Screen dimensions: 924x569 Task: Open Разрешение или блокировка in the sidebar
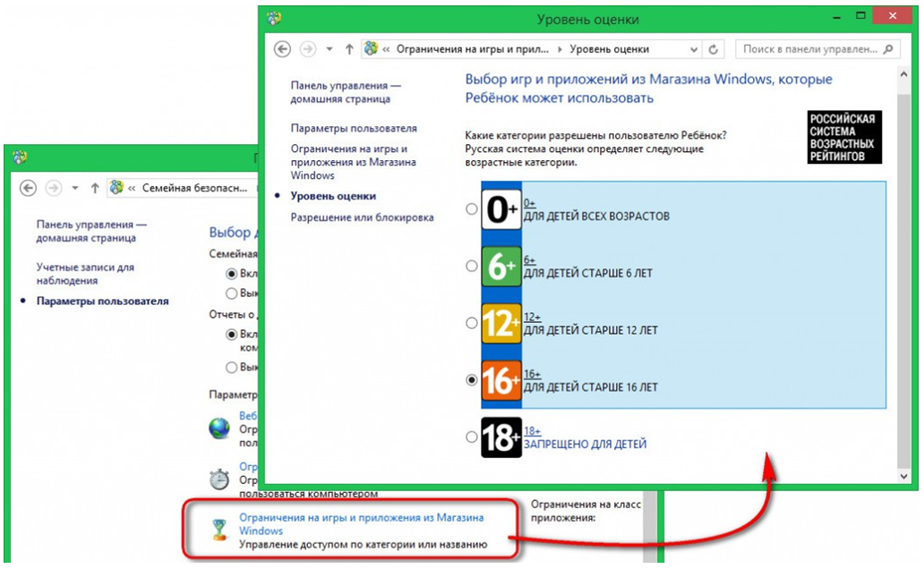tap(362, 217)
